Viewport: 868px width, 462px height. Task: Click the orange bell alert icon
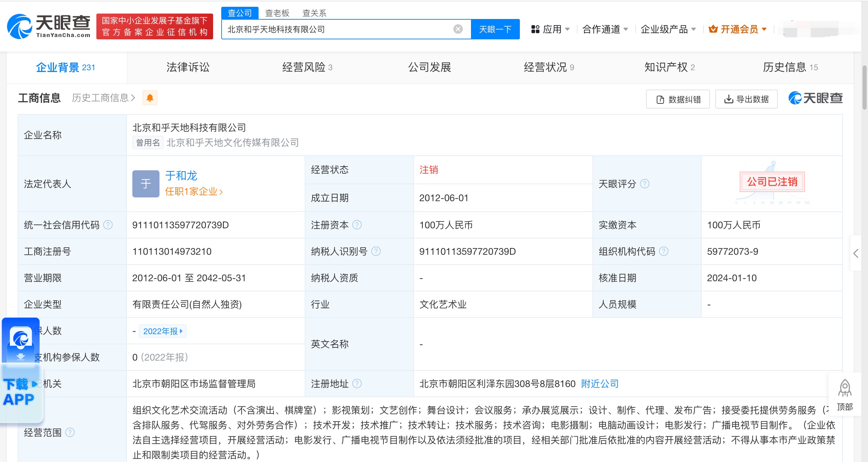[x=150, y=98]
